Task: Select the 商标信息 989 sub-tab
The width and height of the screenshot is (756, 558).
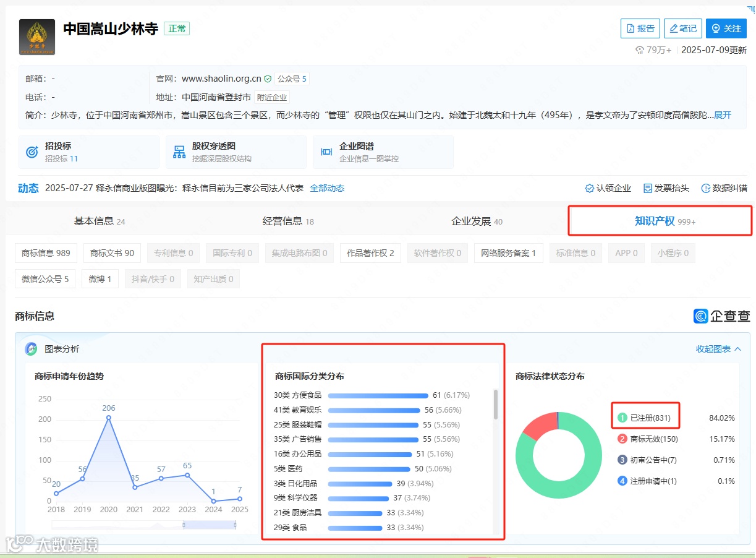Action: click(x=46, y=253)
